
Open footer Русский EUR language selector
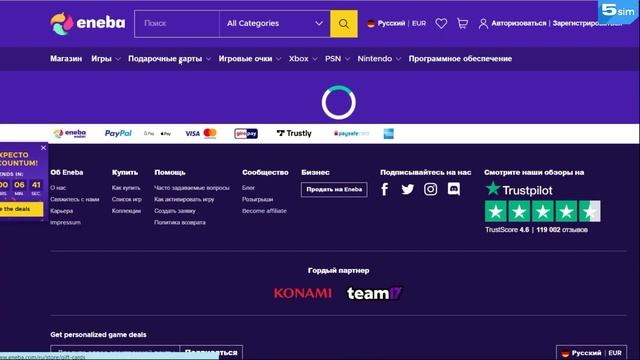pyautogui.click(x=591, y=353)
